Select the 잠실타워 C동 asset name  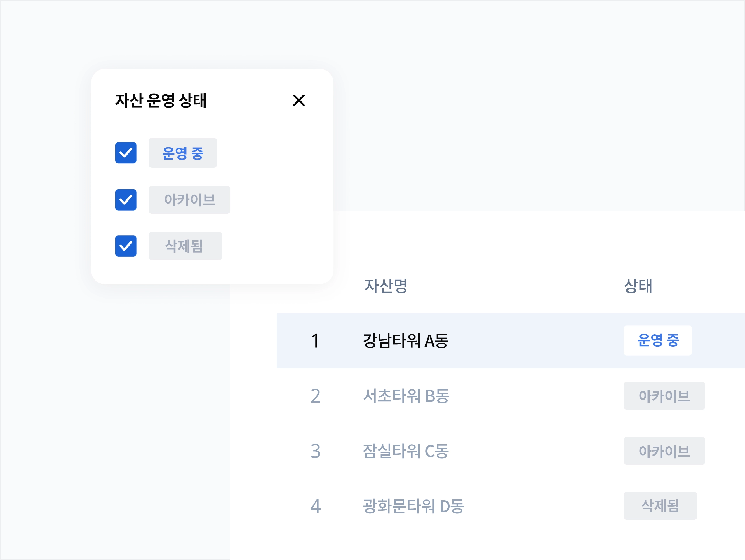[405, 451]
